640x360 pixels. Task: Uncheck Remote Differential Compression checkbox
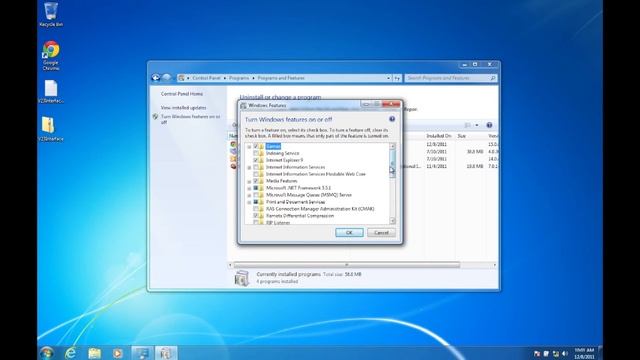tap(256, 216)
